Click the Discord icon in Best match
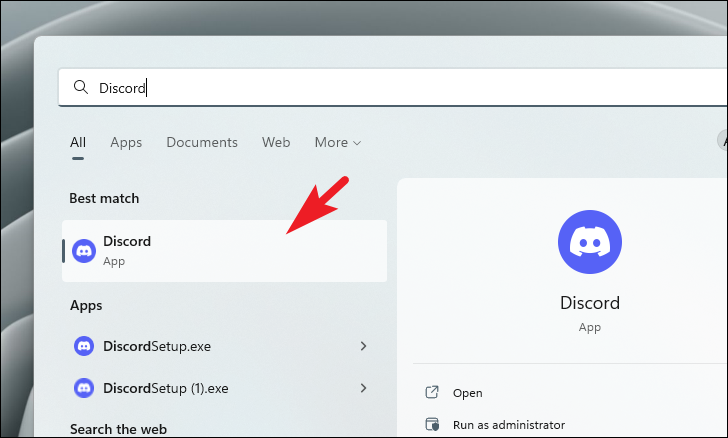Viewport: 728px width, 438px height. pyautogui.click(x=84, y=251)
